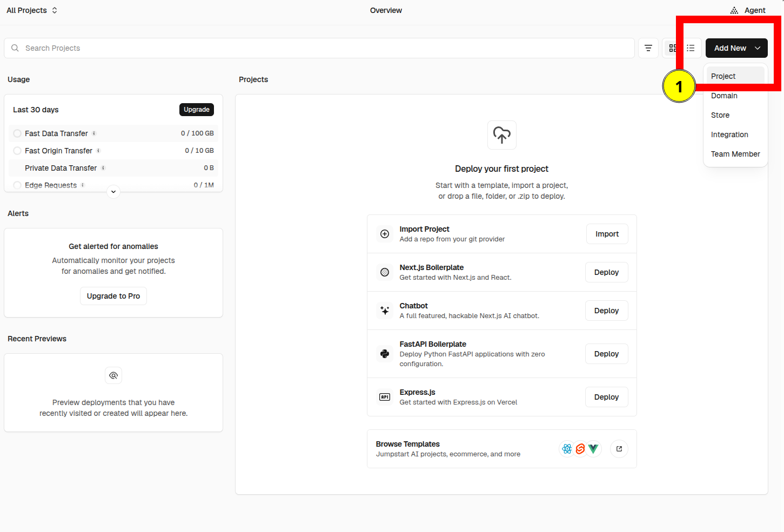Click the Fast Data Transfer usage circle

[x=17, y=133]
